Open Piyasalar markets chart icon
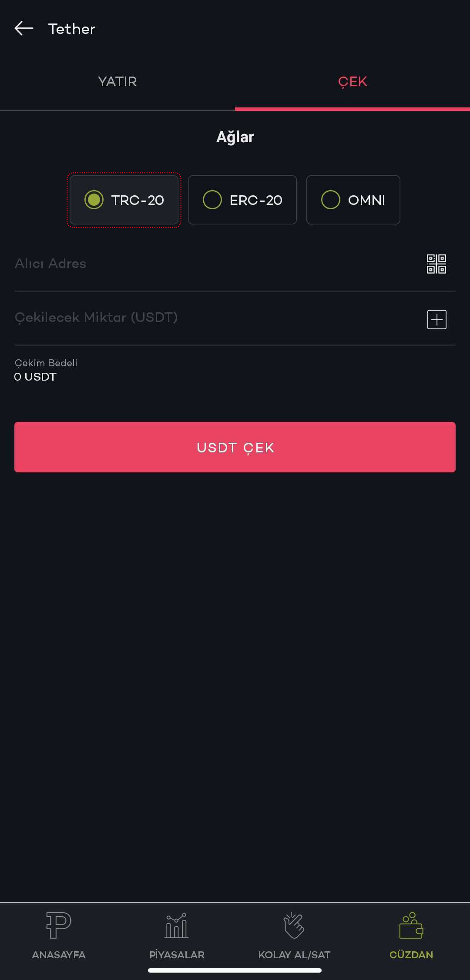The height and width of the screenshot is (980, 470). 177,925
